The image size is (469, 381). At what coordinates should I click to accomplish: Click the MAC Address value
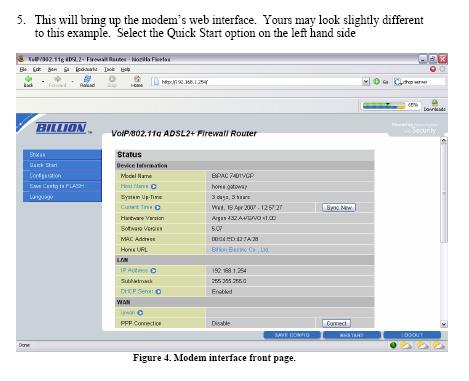tap(235, 239)
